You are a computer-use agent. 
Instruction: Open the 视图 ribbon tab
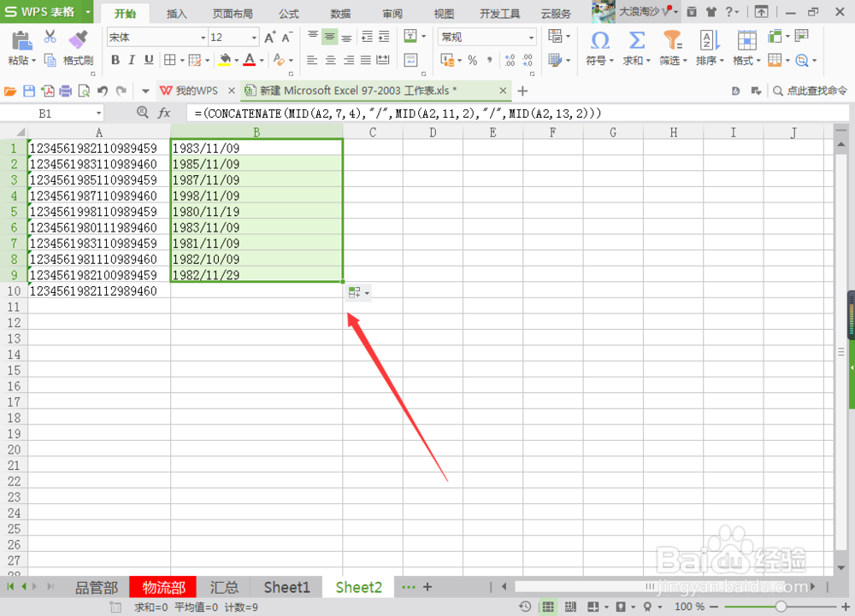point(443,14)
